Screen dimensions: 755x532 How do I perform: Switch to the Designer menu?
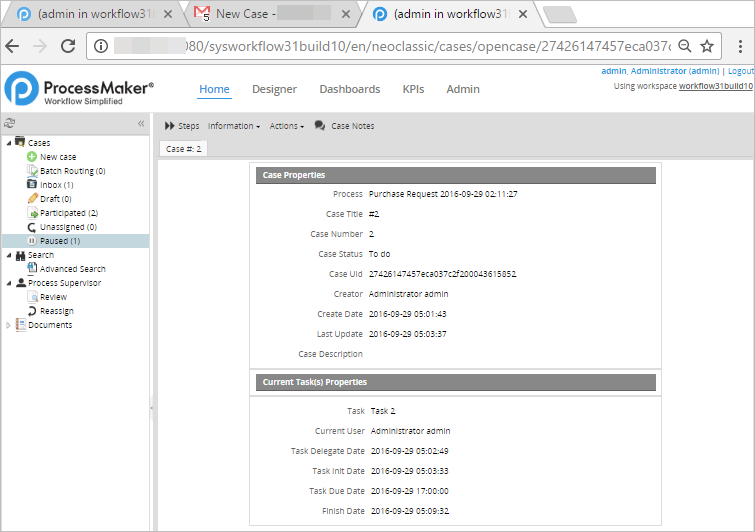[x=274, y=89]
